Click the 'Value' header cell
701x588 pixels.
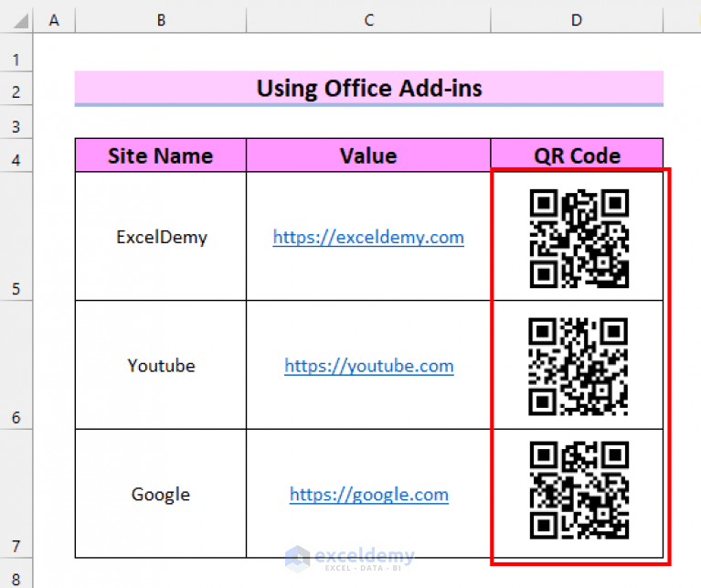[368, 155]
